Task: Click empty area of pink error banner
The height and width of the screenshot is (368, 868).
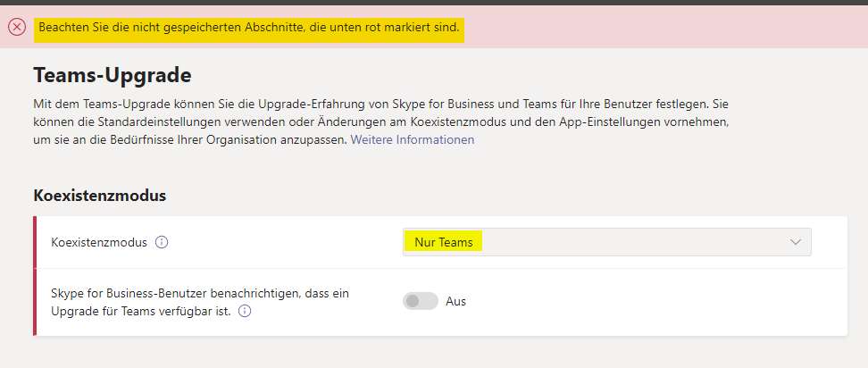Action: click(664, 27)
